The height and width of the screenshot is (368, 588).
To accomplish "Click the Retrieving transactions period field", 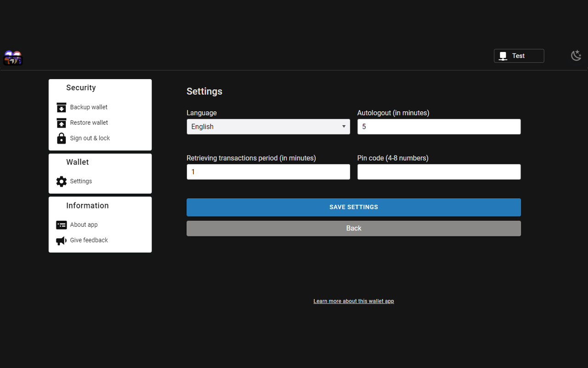I will tap(268, 172).
